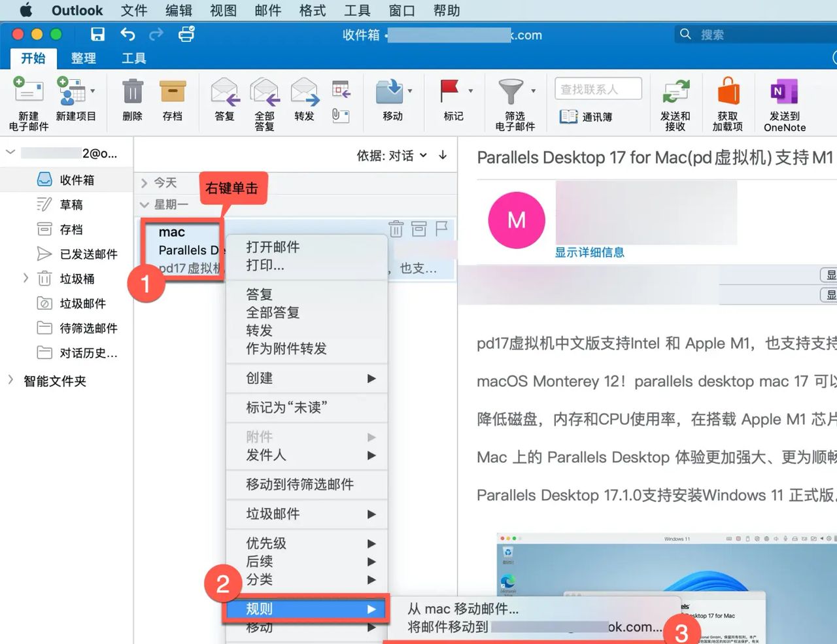
Task: Click the 新建项目 icon
Action: click(71, 92)
